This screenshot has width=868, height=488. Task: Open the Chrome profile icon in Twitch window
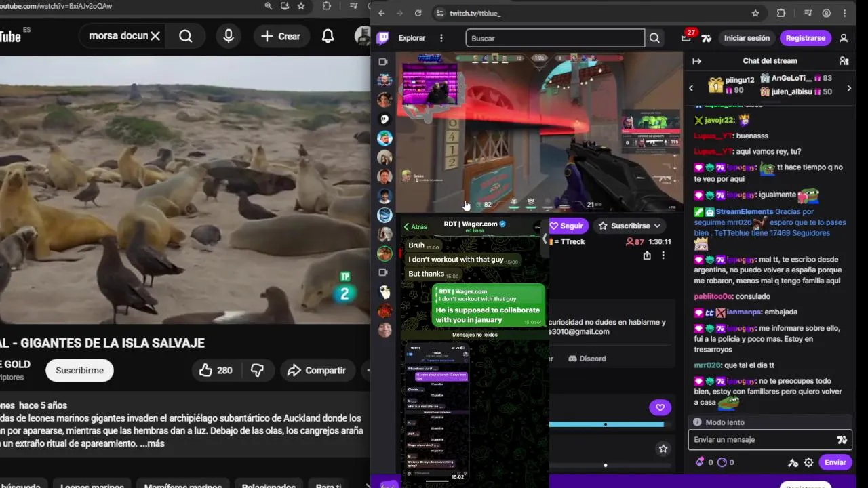[827, 13]
